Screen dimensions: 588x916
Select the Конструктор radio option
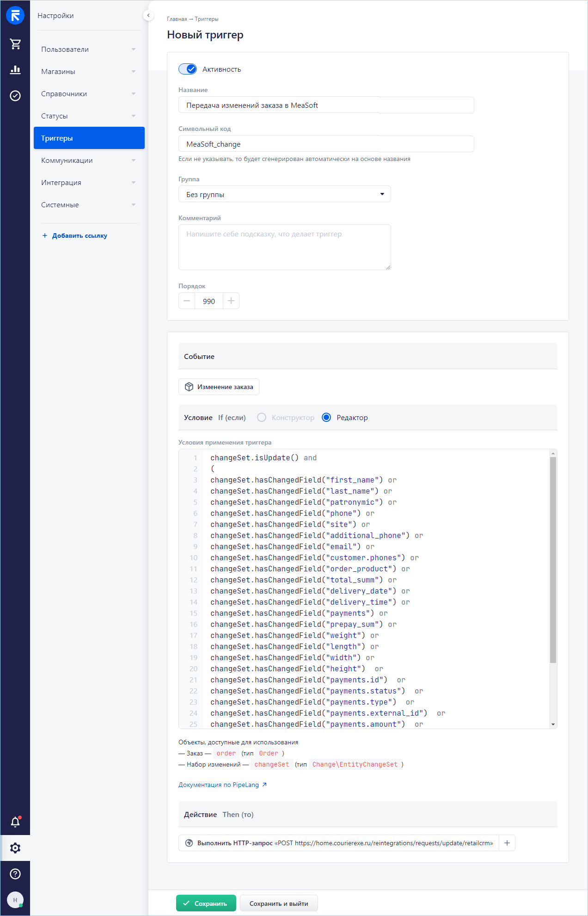(262, 417)
